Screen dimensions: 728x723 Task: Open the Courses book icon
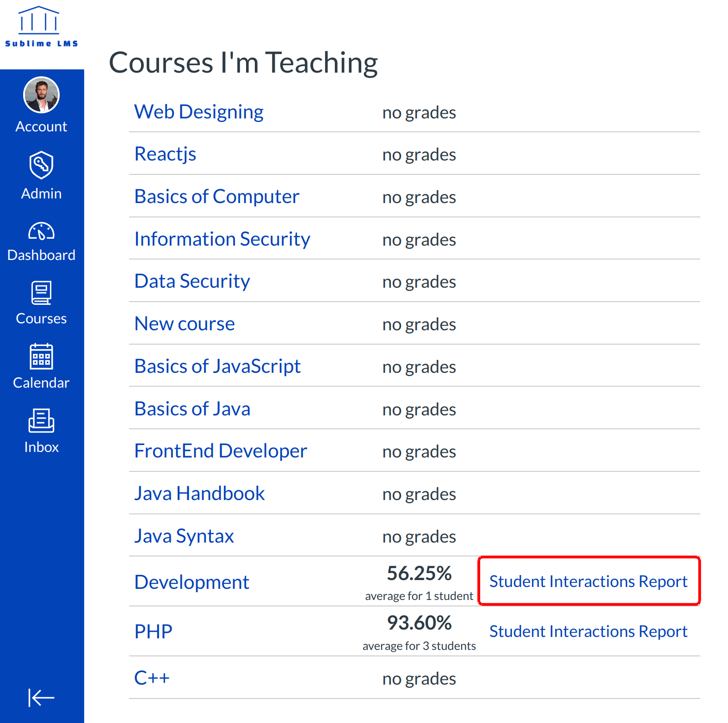point(41,293)
